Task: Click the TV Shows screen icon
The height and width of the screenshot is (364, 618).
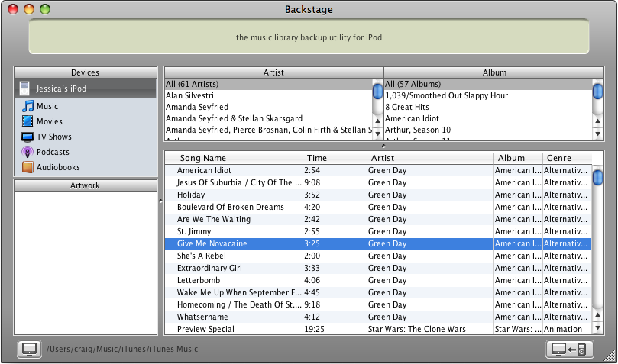Action: point(28,137)
